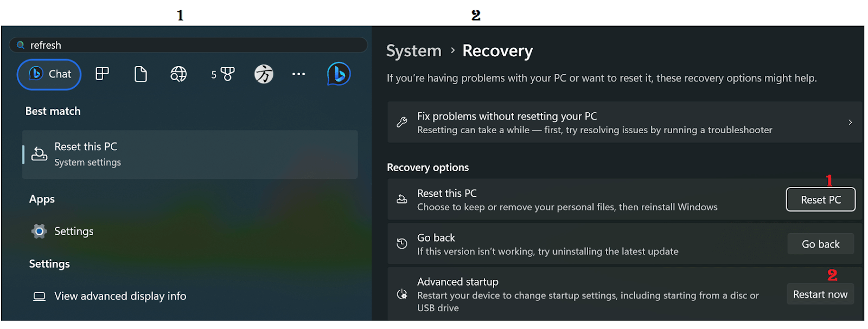This screenshot has height=329, width=868.
Task: Click the Go back button
Action: 820,244
